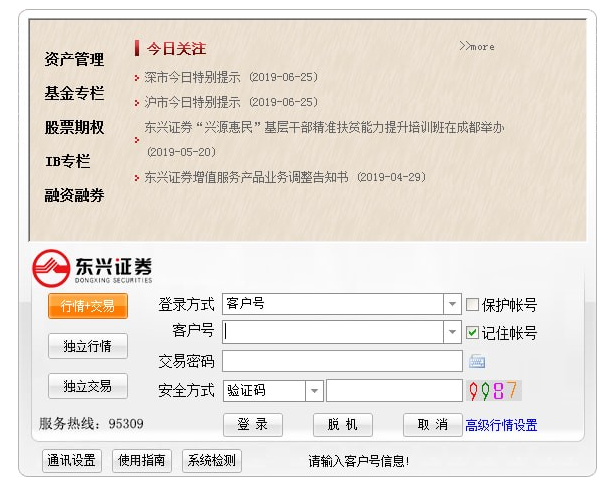Switch to 独立行情 mode

pyautogui.click(x=88, y=346)
